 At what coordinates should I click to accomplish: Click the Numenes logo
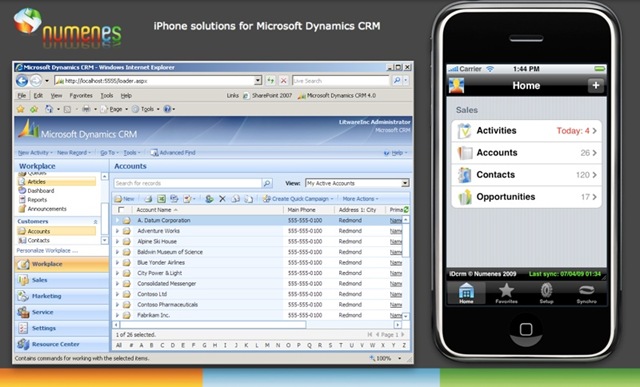pos(68,28)
